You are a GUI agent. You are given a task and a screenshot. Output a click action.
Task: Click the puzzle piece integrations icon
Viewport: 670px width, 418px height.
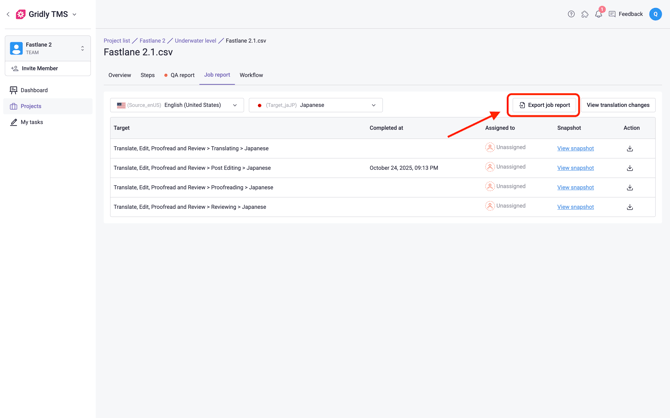click(585, 14)
